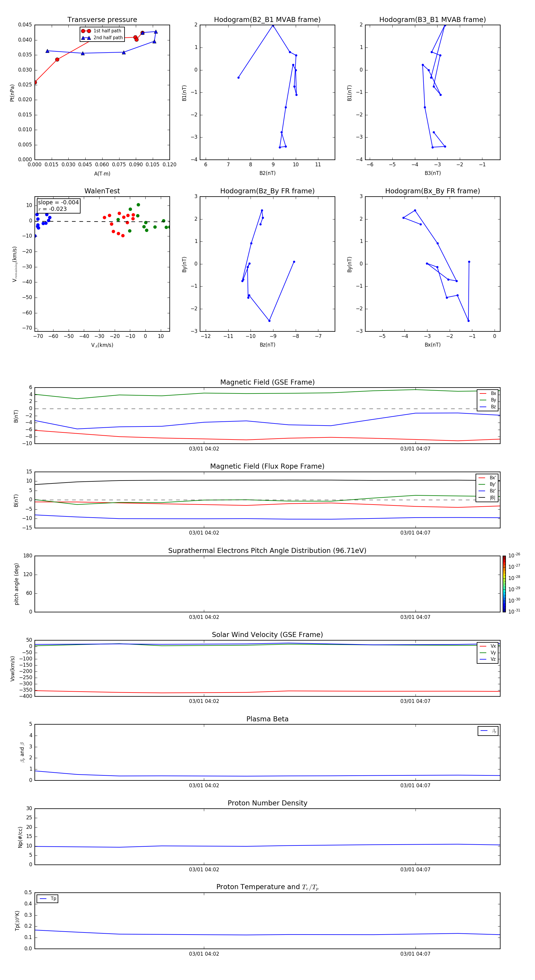Select the Tp legend entry in temperature panel
Screen dimensions: 535x980
(x=48, y=899)
